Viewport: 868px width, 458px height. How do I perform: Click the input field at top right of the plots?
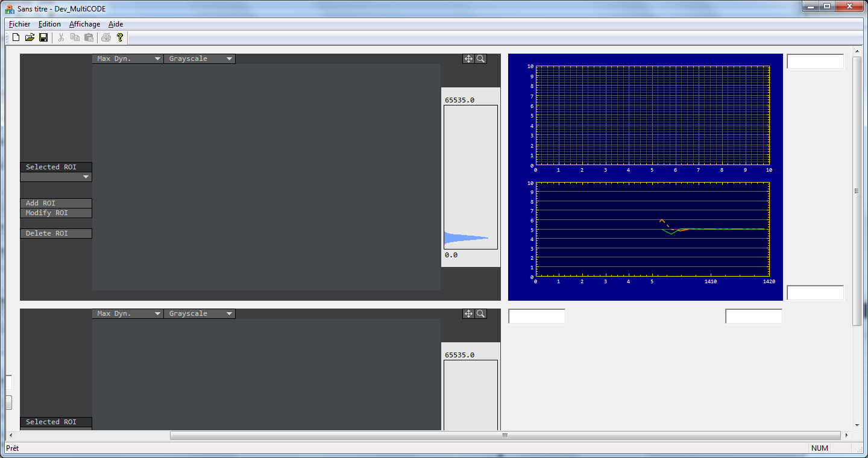[x=815, y=61]
